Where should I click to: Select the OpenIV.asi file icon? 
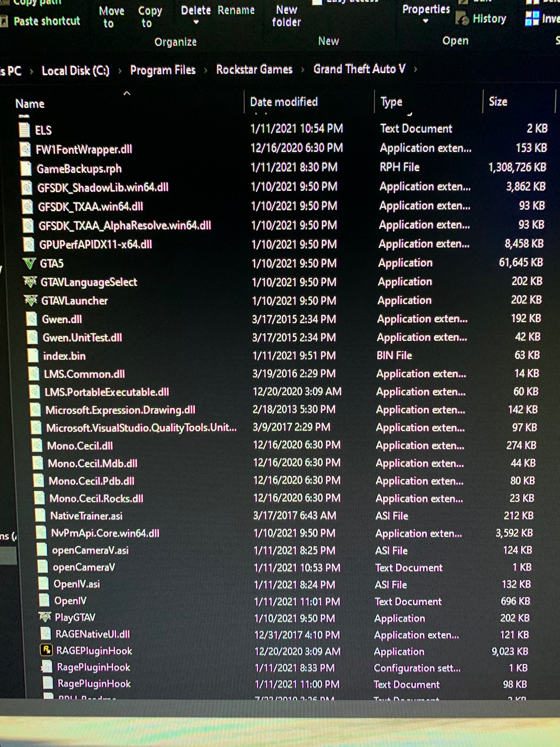click(x=44, y=584)
